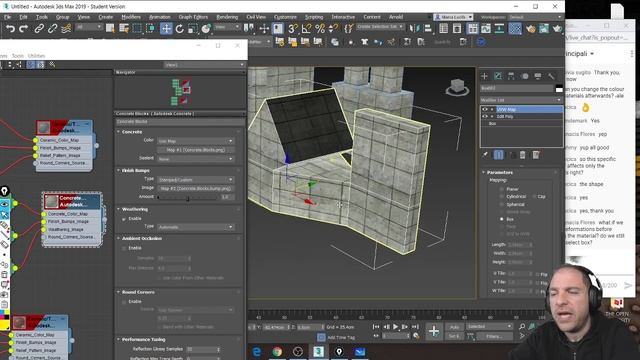This screenshot has width=640, height=360.
Task: Open the Material Editor checker icon
Action: pyautogui.click(x=515, y=29)
